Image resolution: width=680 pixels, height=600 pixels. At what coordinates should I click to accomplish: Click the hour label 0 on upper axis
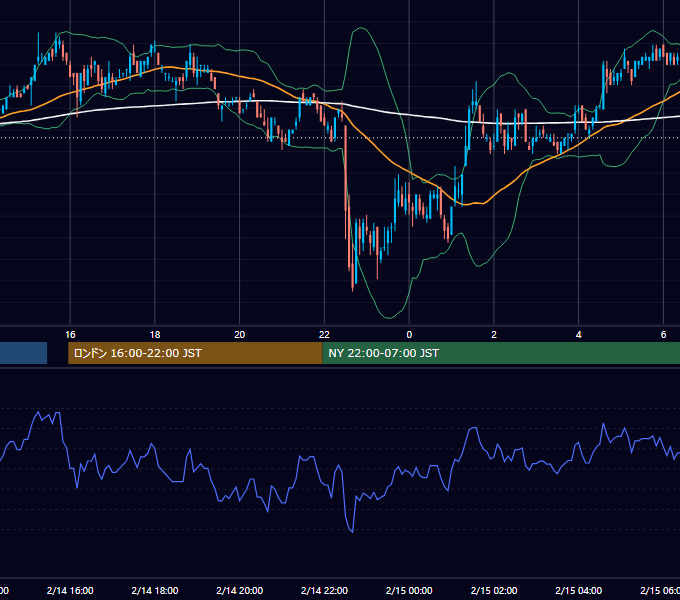409,334
